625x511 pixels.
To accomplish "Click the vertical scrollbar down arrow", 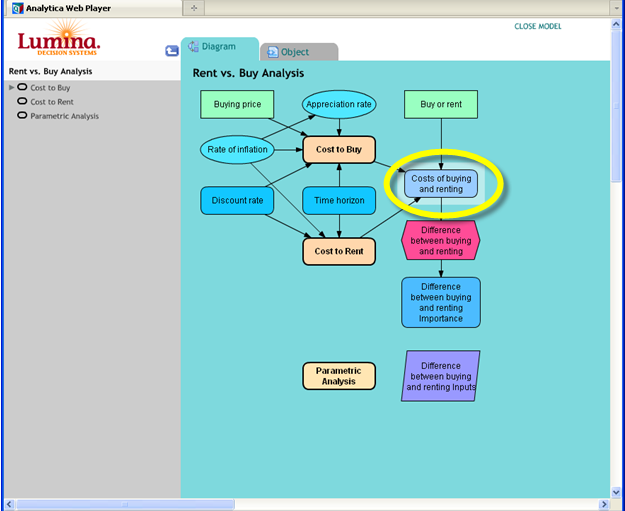I will coord(616,493).
